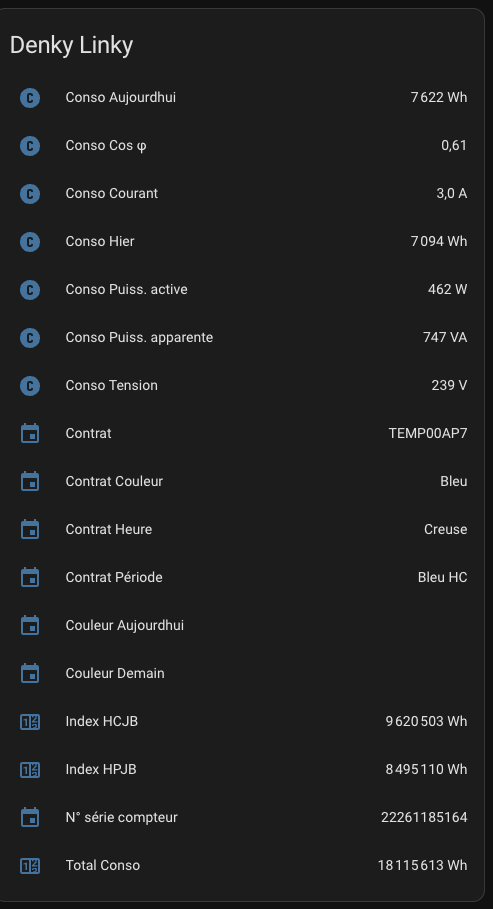This screenshot has width=493, height=909.
Task: Open the Contrat Heure row label
Action: point(109,529)
